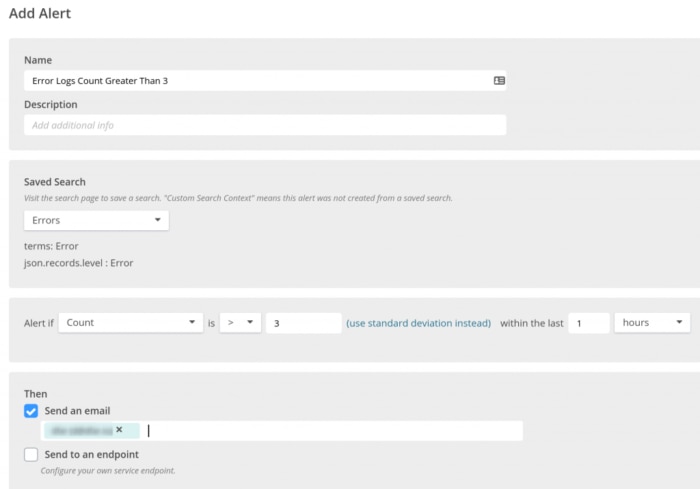The image size is (700, 489).
Task: Click the Send an email label text
Action: (x=77, y=411)
